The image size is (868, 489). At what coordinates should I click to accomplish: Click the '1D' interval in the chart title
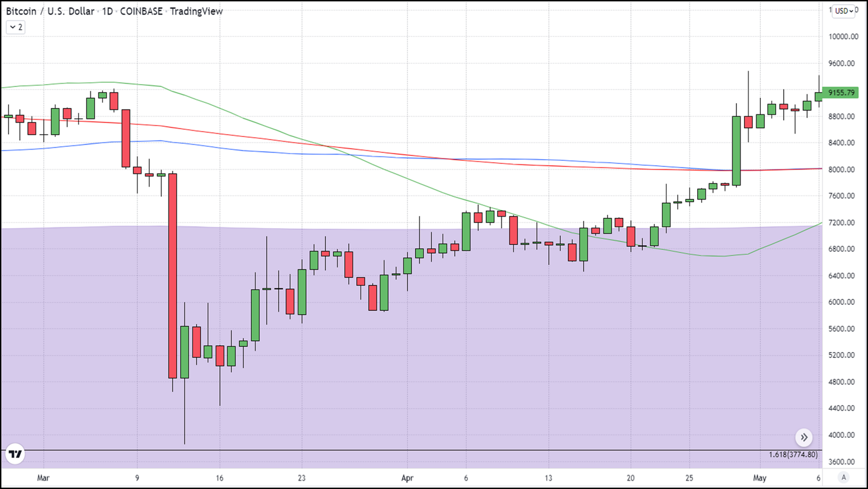(x=108, y=11)
